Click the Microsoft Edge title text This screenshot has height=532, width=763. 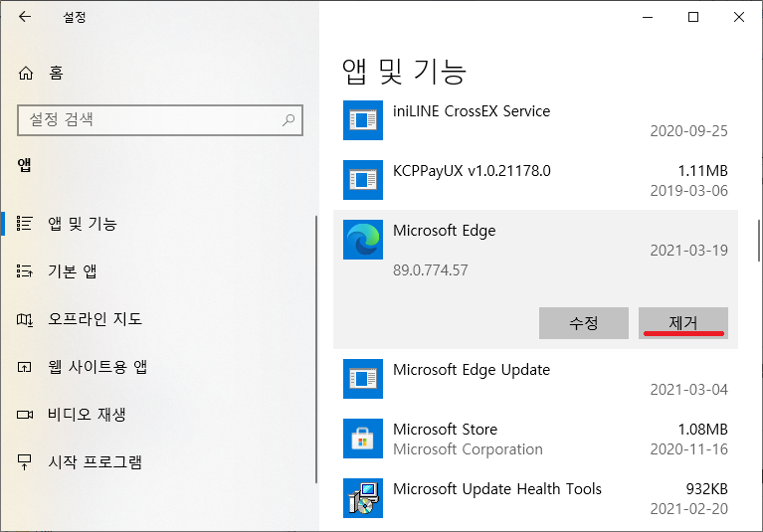tap(444, 231)
